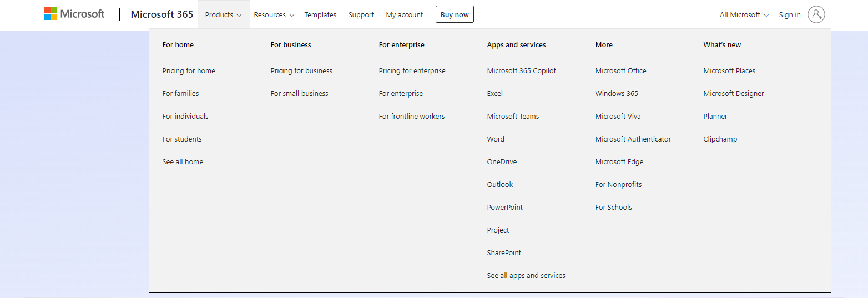Image resolution: width=868 pixels, height=298 pixels.
Task: Open Pricing for home
Action: (189, 71)
